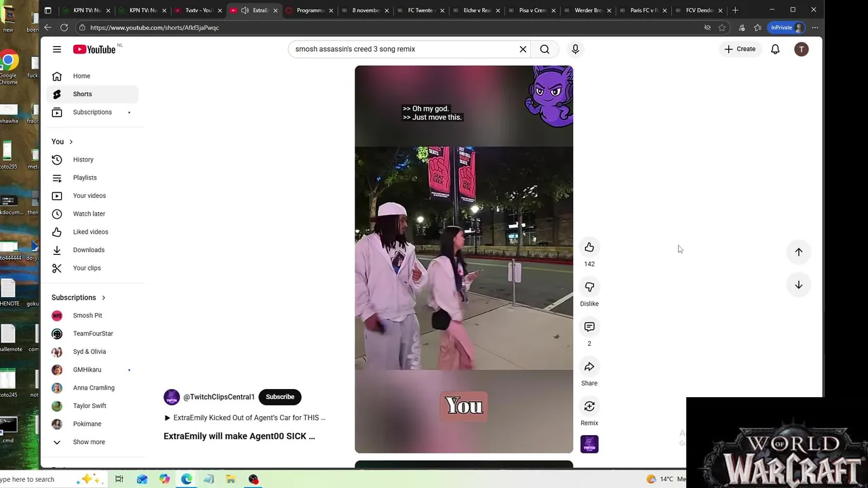Viewport: 868px width, 488px height.
Task: Open Task View on the taskbar
Action: pos(119,479)
